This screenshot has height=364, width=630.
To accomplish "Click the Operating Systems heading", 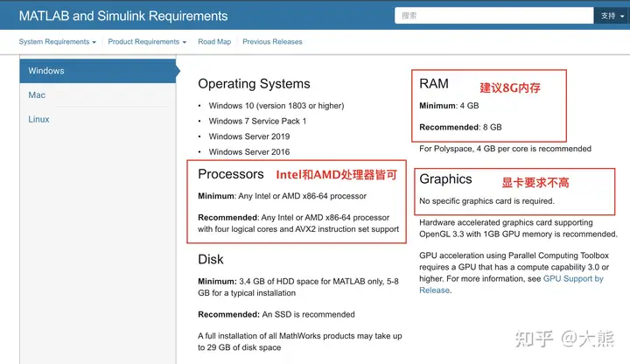I will click(254, 84).
